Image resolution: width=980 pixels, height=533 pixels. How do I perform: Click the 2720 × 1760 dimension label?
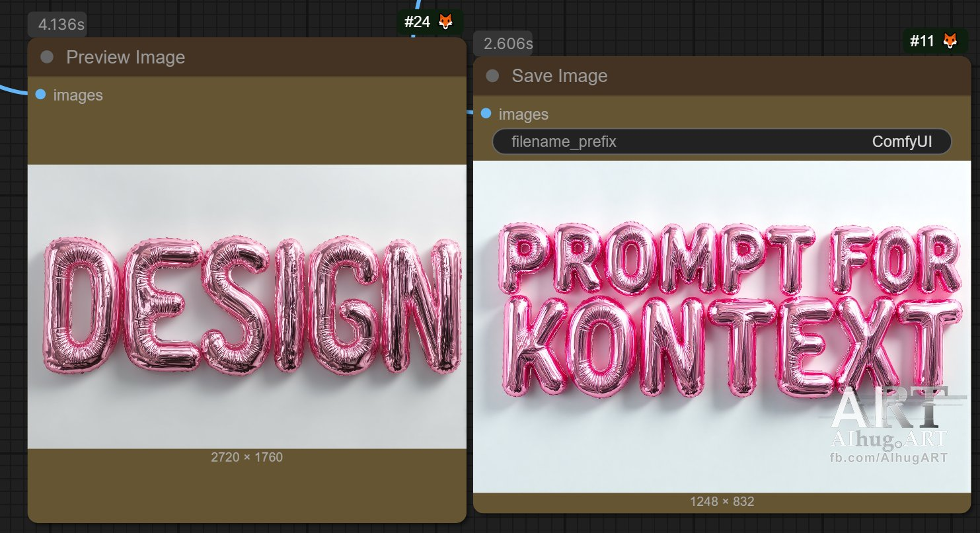click(246, 457)
